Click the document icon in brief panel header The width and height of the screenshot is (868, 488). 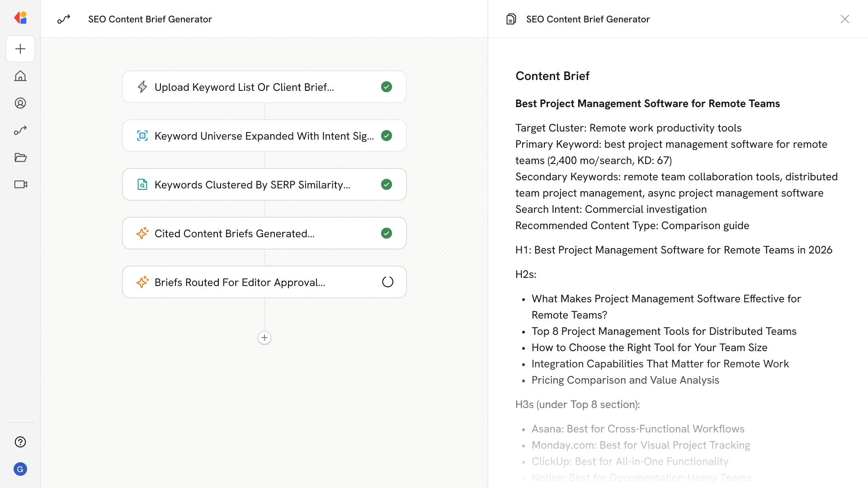point(511,19)
